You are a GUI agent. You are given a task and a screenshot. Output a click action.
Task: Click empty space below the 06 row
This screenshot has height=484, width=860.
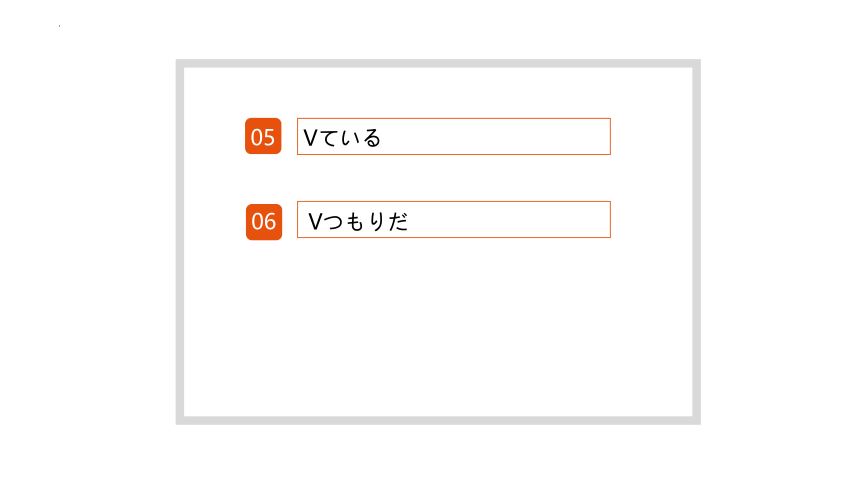[438, 329]
